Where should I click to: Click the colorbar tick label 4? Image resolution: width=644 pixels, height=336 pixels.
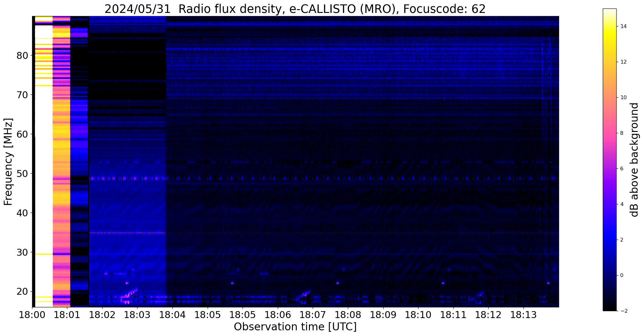(x=622, y=204)
